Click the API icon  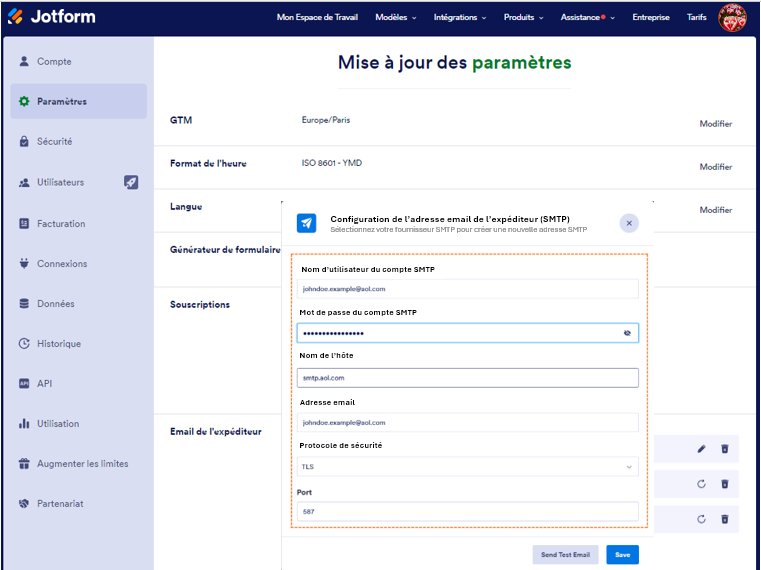point(24,383)
